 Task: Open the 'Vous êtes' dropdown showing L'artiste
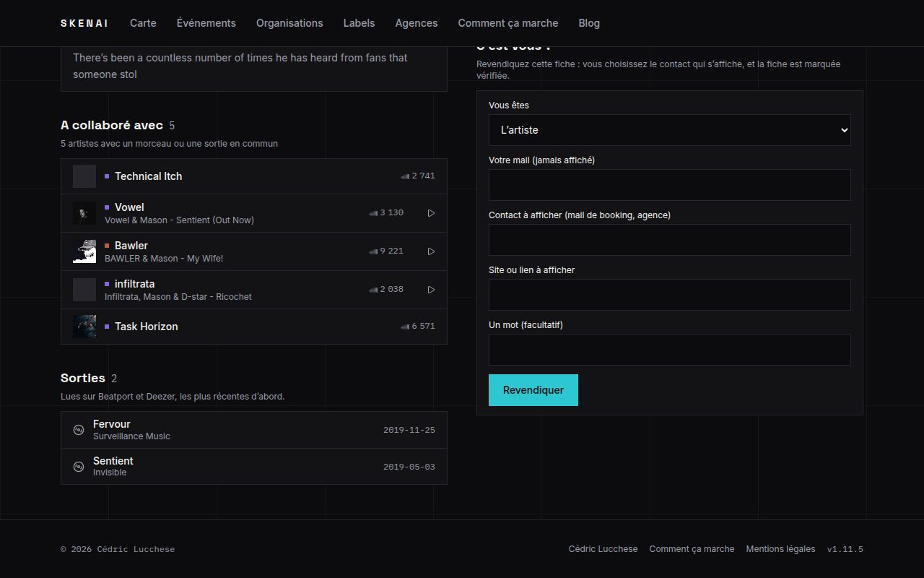670,130
